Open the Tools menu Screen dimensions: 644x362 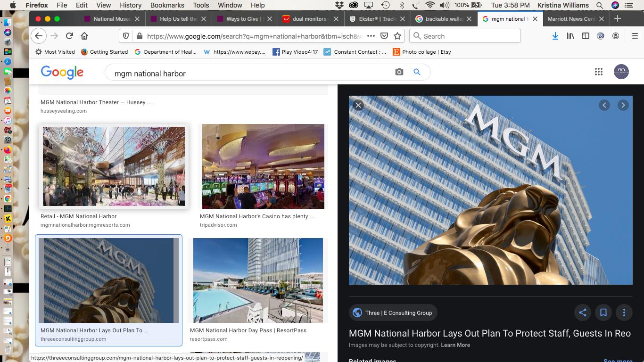coord(201,5)
